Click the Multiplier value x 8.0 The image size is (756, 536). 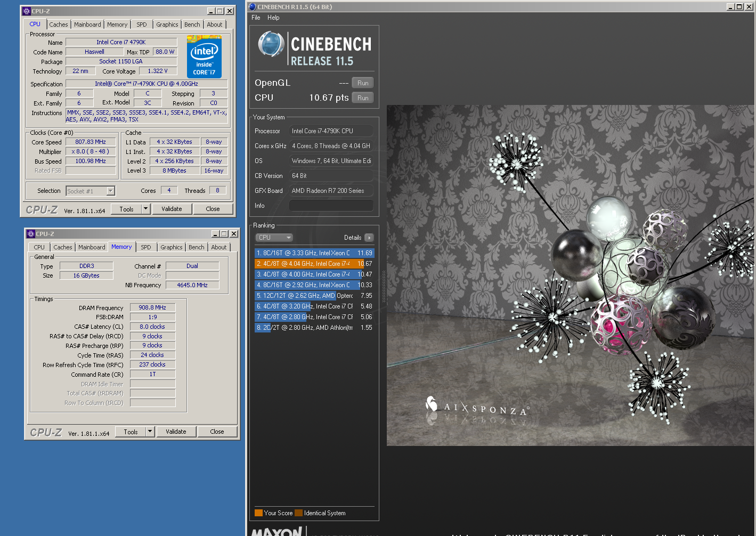[x=91, y=151]
